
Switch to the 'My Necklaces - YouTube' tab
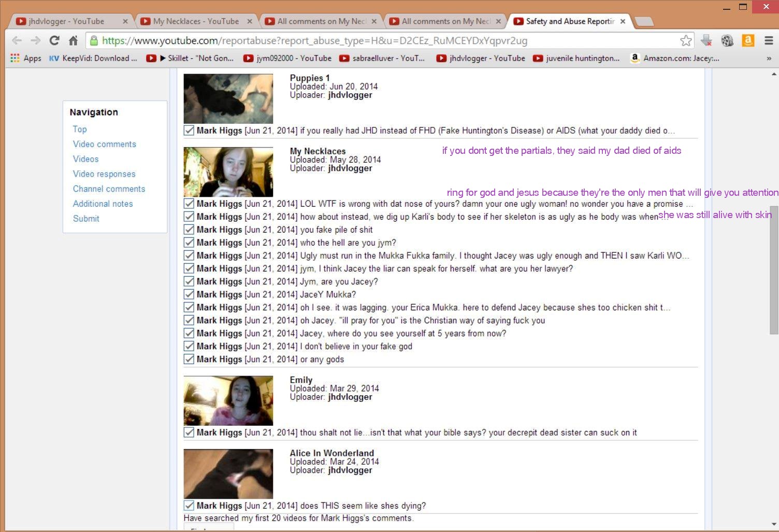pyautogui.click(x=195, y=21)
